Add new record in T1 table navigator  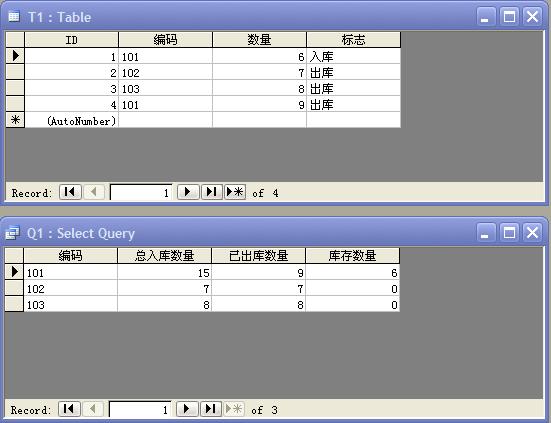click(x=235, y=192)
